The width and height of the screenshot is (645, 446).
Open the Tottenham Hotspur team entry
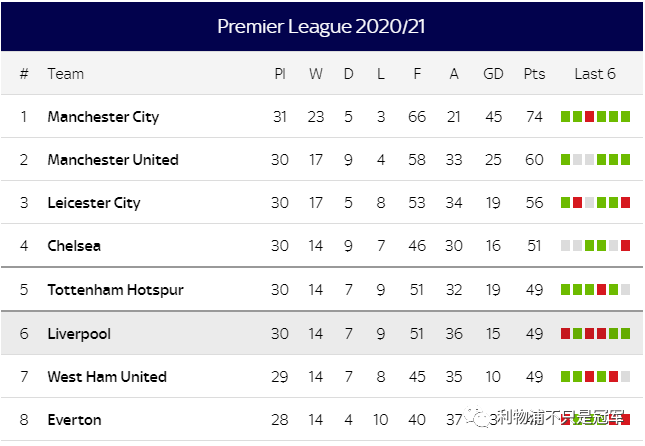tap(114, 290)
